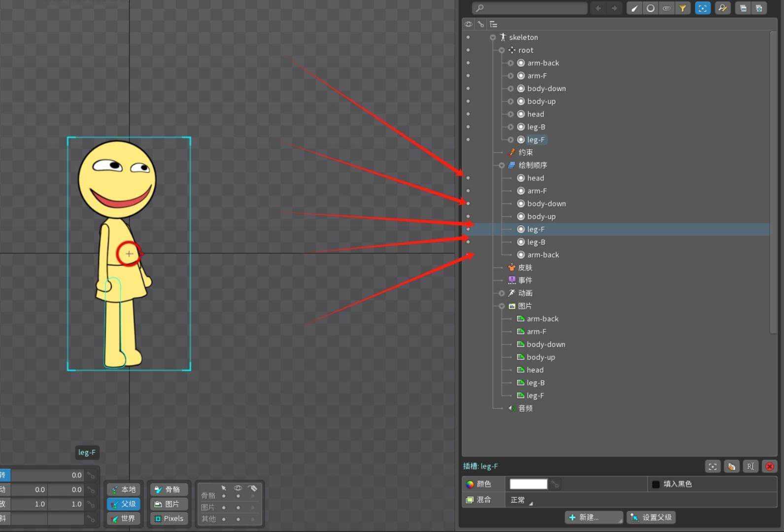Toggle visibility dot for skeleton row
The image size is (784, 532).
[468, 37]
